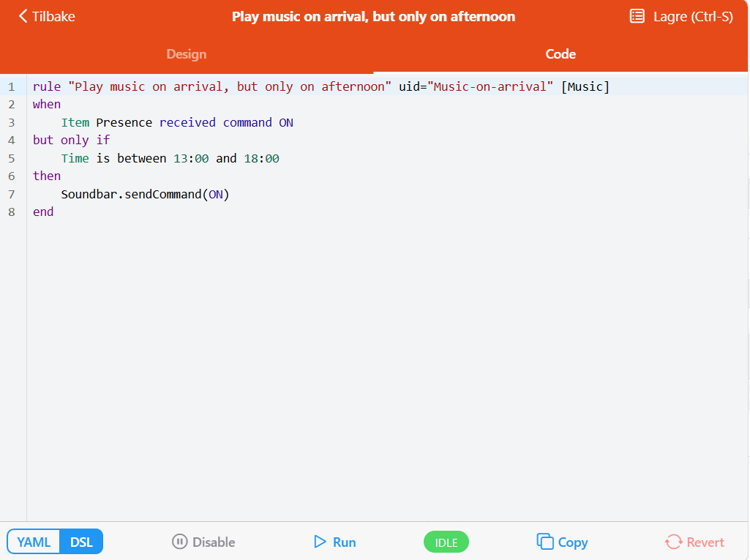
Task: Run the rule now
Action: coord(345,542)
